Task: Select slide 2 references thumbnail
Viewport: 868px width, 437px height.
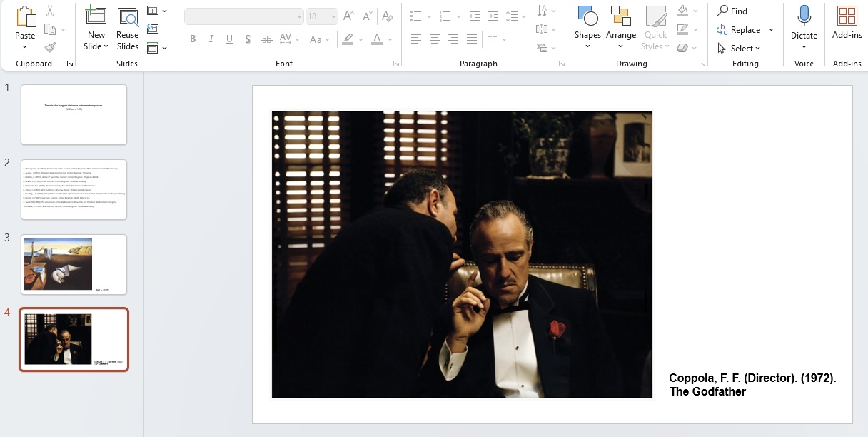Action: tap(74, 189)
